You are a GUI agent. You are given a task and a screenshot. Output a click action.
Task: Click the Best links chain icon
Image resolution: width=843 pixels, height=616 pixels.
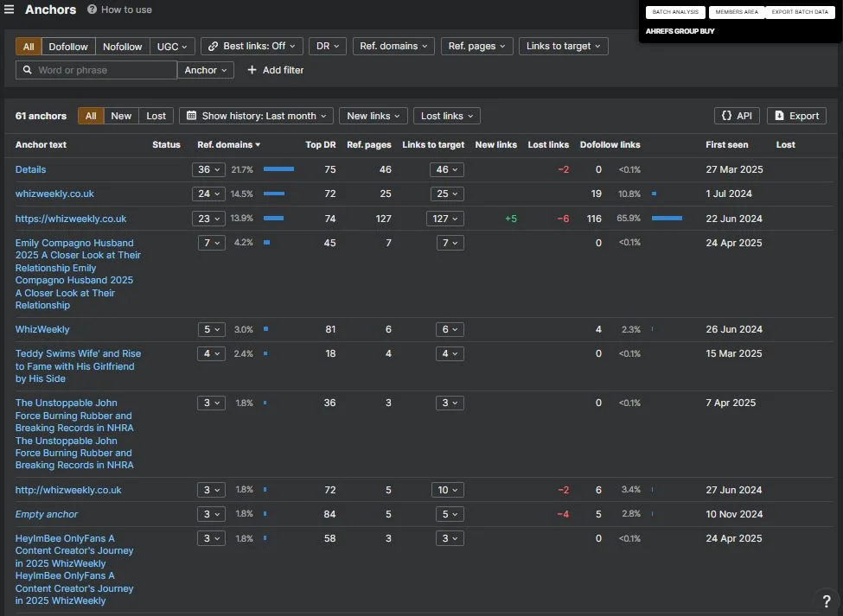tap(213, 46)
